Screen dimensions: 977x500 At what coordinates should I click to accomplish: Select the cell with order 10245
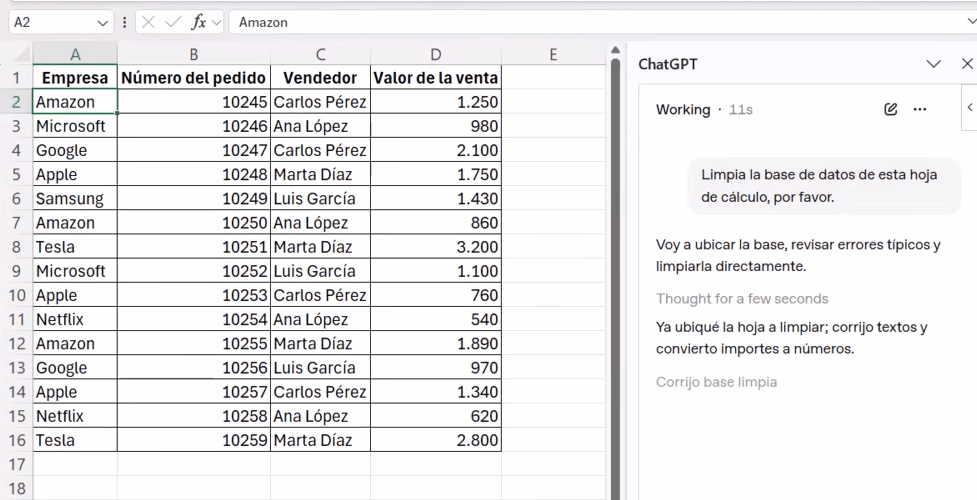click(x=194, y=102)
